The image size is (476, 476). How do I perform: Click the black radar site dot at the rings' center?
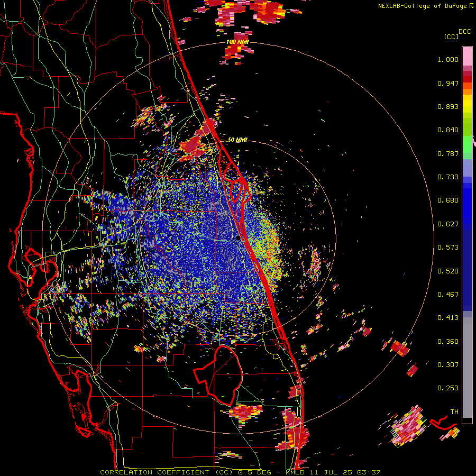point(239,239)
